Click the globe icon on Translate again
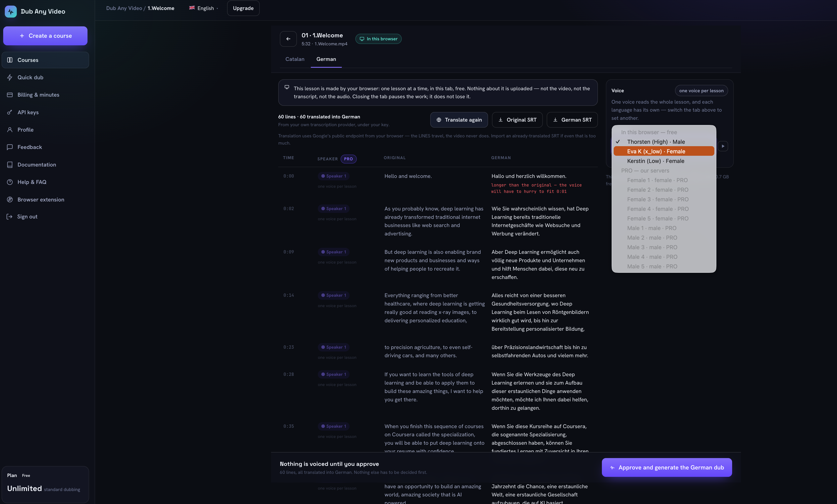The width and height of the screenshot is (837, 504). tap(438, 120)
